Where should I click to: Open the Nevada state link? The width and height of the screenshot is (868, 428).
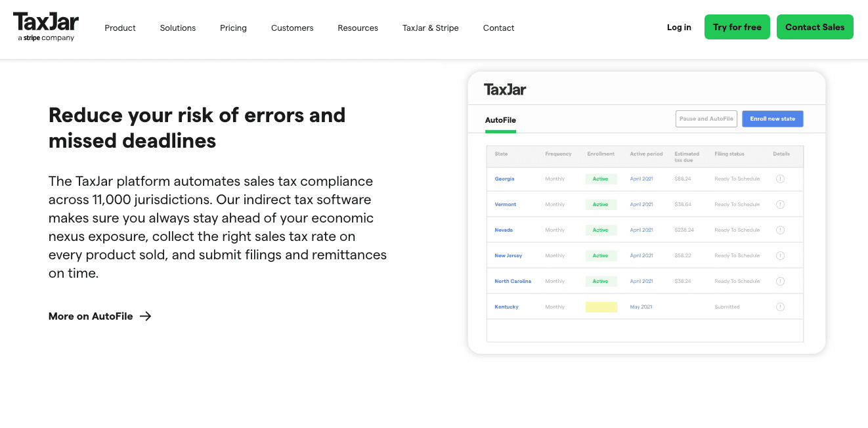point(504,230)
